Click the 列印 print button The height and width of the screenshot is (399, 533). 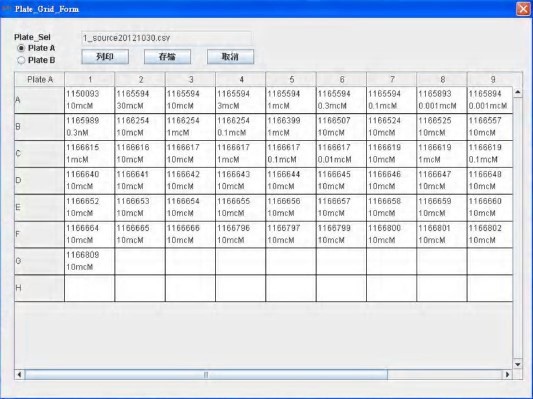[x=105, y=57]
